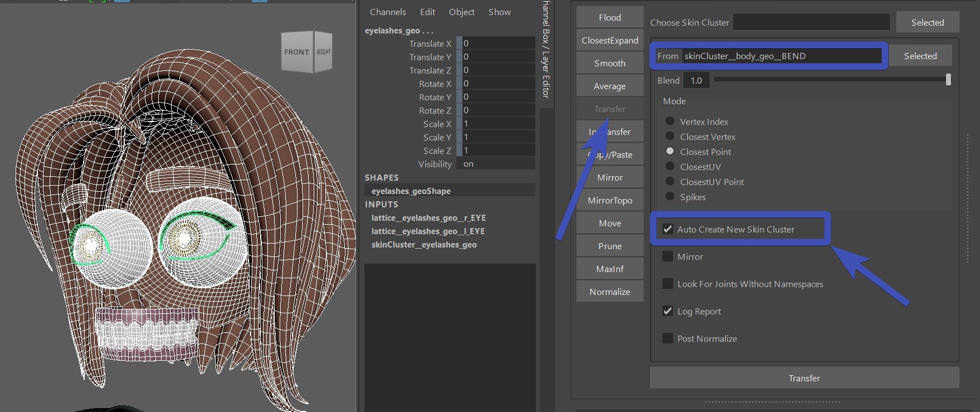Select lattice__eyelashes_geo__l_EYE input
The width and height of the screenshot is (980, 412).
tap(428, 231)
